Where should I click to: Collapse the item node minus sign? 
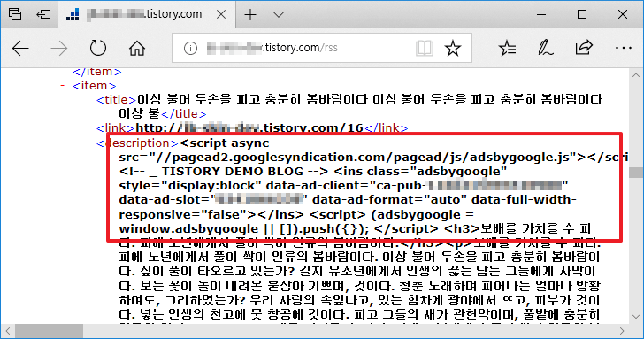[x=63, y=86]
